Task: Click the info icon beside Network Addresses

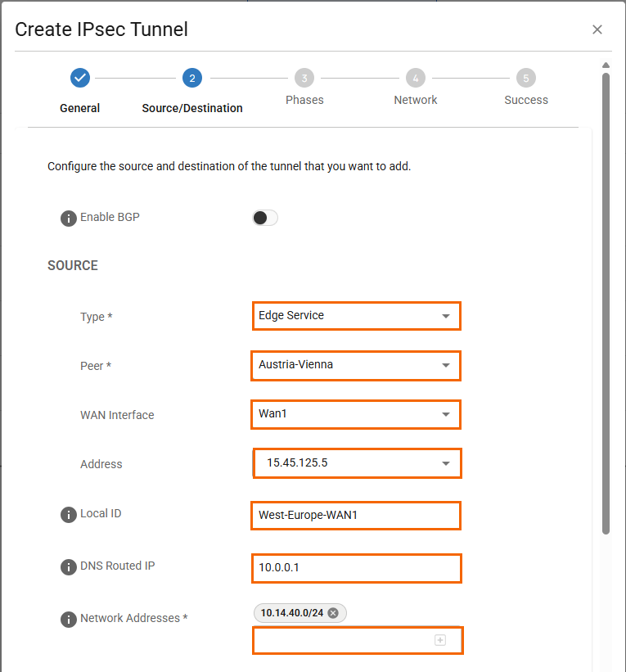Action: pyautogui.click(x=69, y=620)
